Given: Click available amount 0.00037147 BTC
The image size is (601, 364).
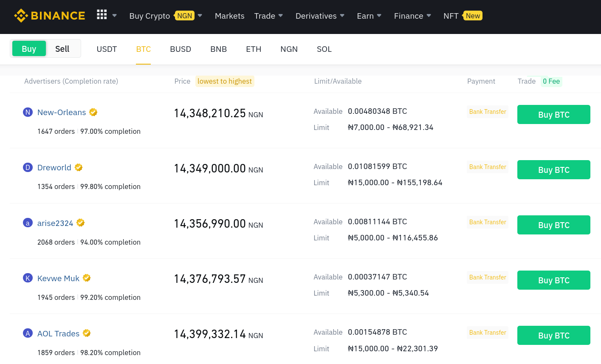Looking at the screenshot, I should (x=377, y=277).
